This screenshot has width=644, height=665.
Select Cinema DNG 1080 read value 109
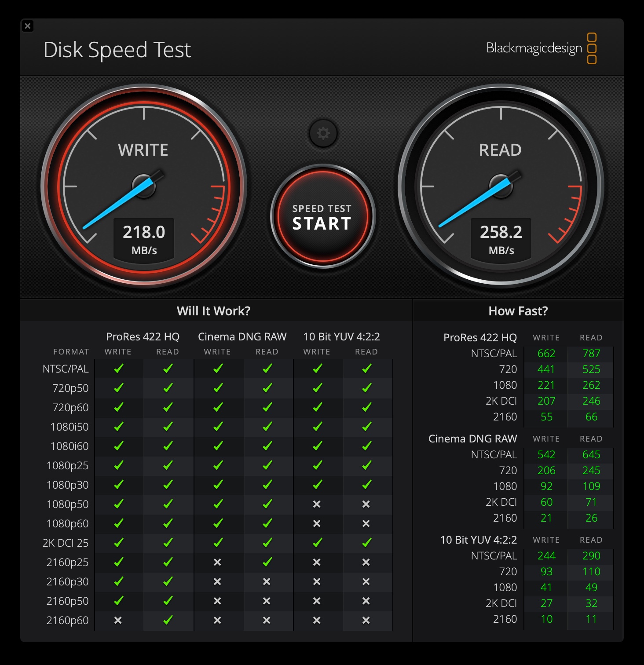591,486
